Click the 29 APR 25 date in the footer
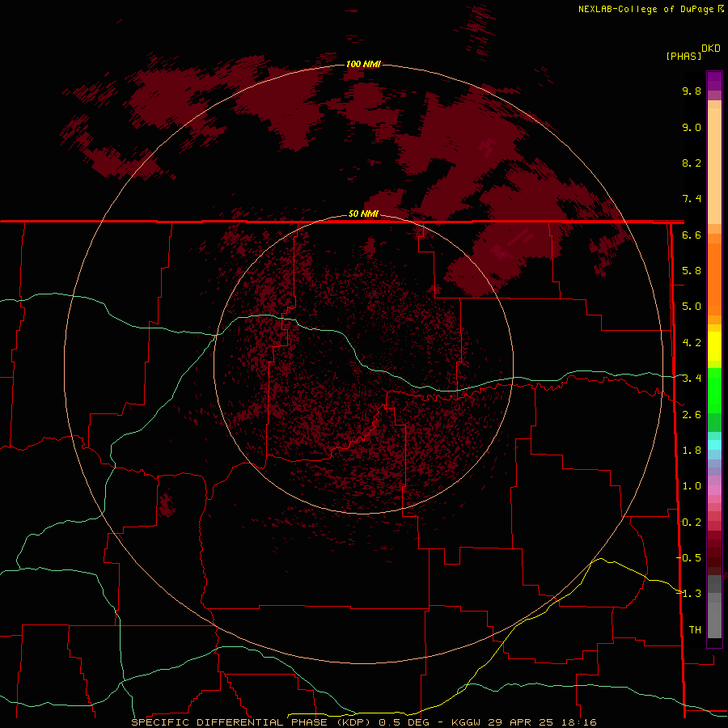Image resolution: width=728 pixels, height=728 pixels. tap(518, 722)
